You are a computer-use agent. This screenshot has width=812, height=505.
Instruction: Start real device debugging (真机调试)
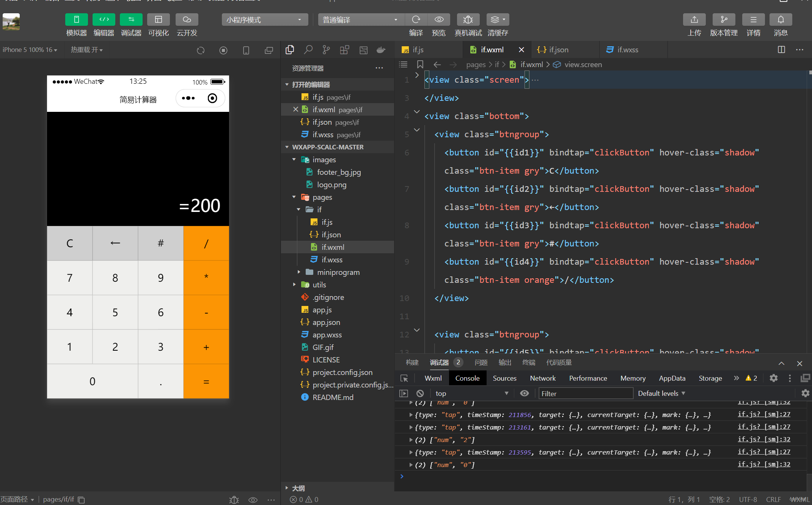(x=468, y=20)
